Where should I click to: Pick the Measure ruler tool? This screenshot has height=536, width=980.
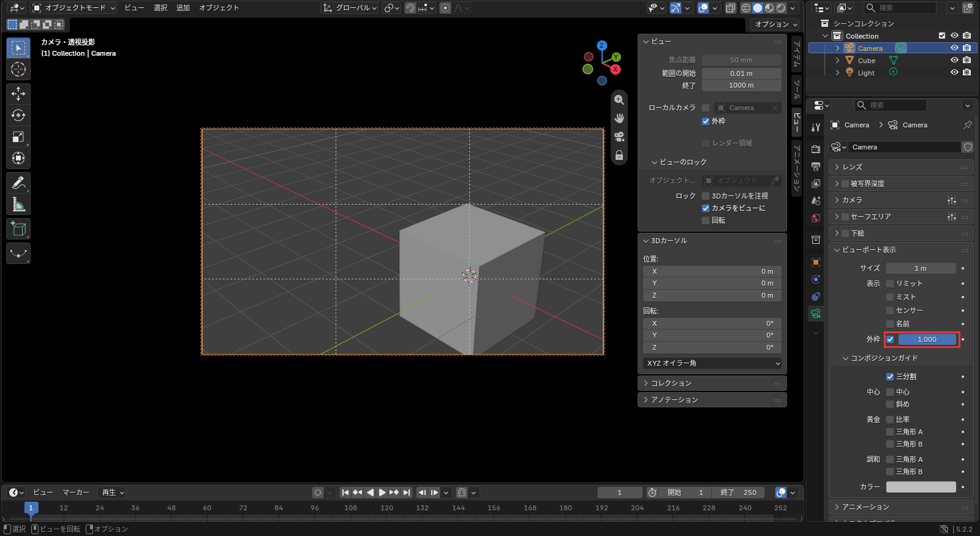[18, 204]
